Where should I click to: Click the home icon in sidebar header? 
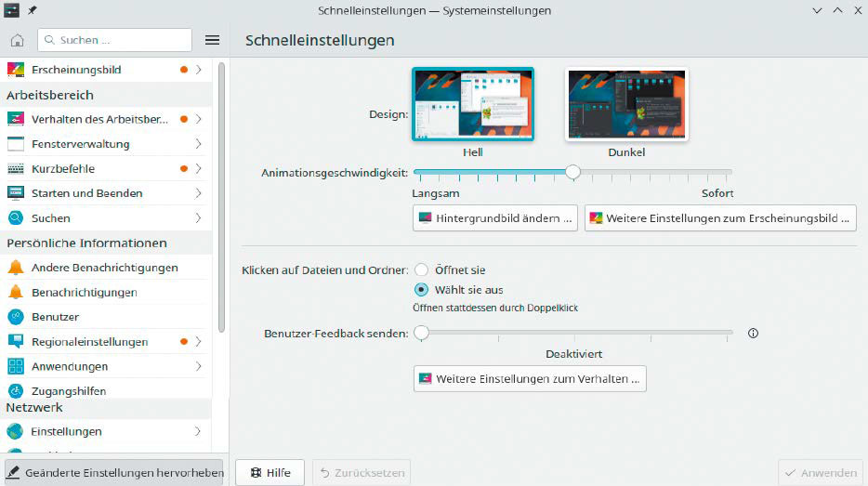[17, 40]
